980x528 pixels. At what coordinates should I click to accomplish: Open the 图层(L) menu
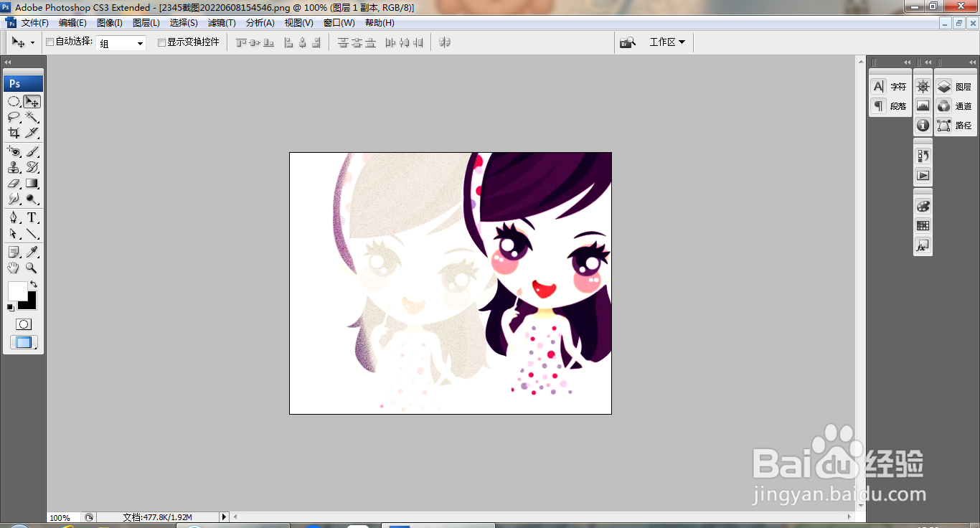(x=146, y=23)
